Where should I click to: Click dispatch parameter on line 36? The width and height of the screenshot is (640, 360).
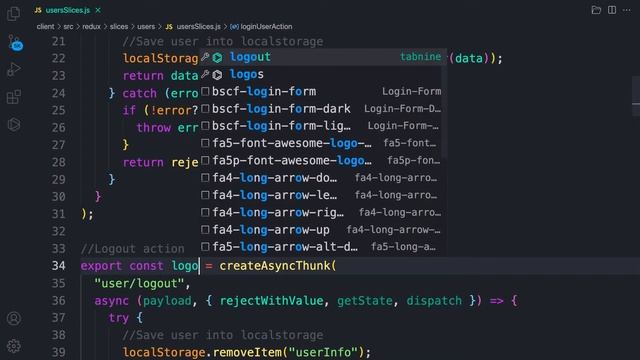pyautogui.click(x=434, y=301)
